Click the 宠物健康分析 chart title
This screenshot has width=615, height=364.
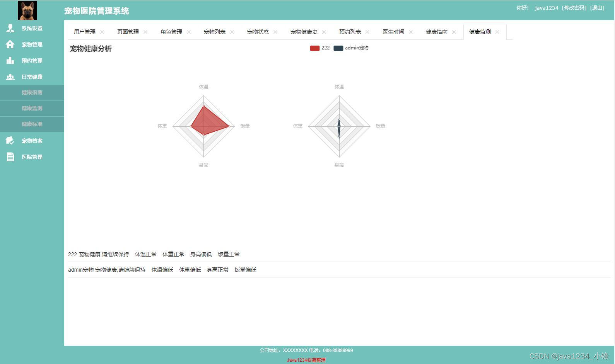[91, 49]
